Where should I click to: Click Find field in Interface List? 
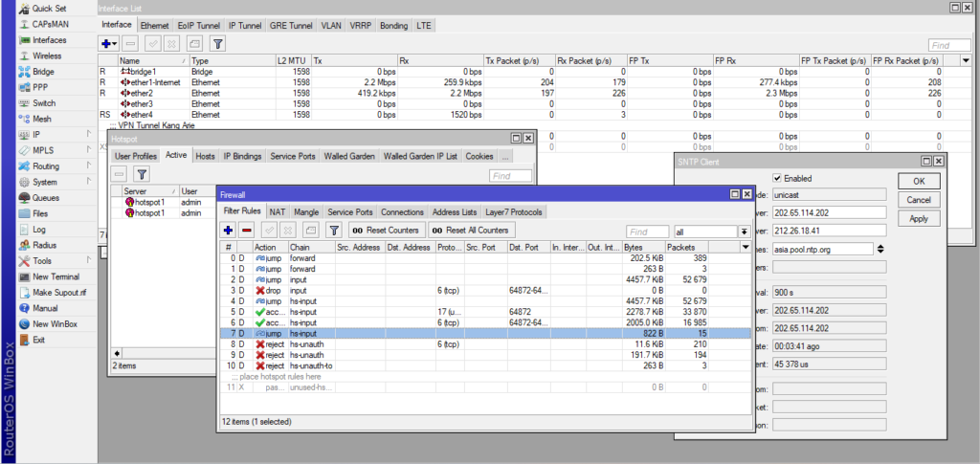[x=949, y=46]
